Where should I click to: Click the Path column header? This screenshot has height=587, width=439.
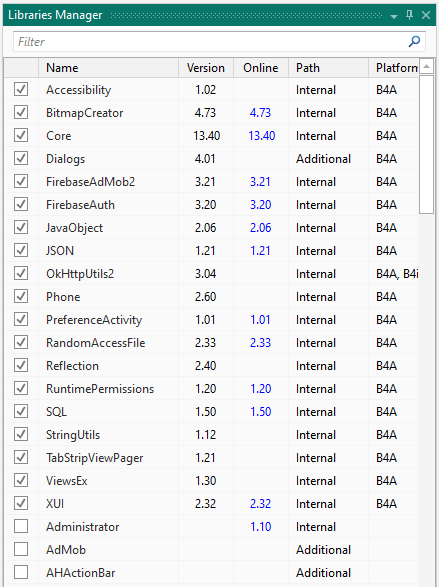click(x=328, y=68)
